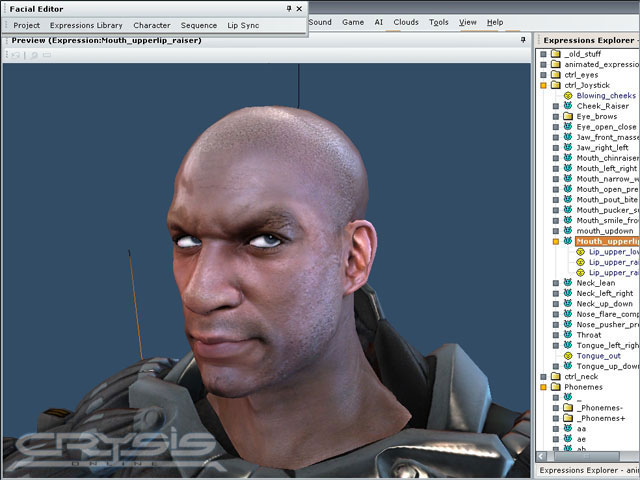This screenshot has width=640, height=480.
Task: Collapse the ctrl_Joystick folder node
Action: point(543,86)
